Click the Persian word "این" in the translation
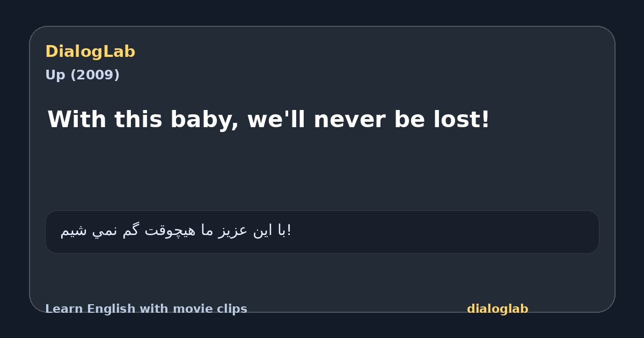 [263, 231]
